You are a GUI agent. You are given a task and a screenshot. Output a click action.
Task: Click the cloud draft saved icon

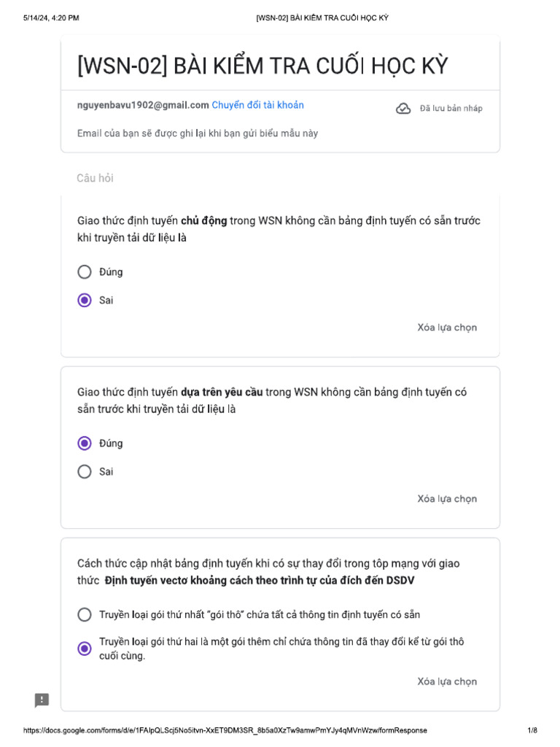pyautogui.click(x=403, y=109)
